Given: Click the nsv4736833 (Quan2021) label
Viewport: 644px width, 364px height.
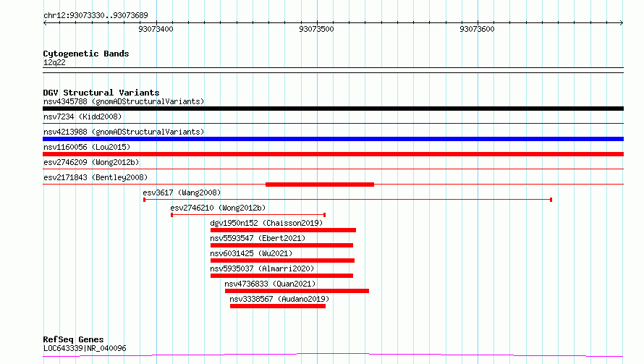Looking at the screenshot, I should (270, 284).
